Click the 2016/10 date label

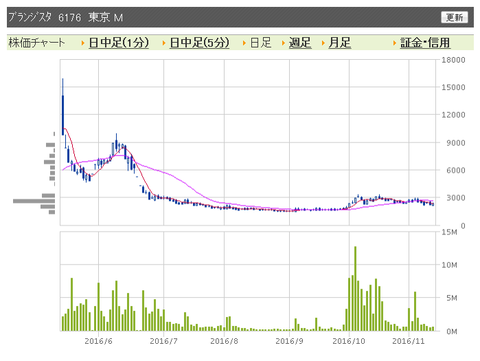pos(349,341)
